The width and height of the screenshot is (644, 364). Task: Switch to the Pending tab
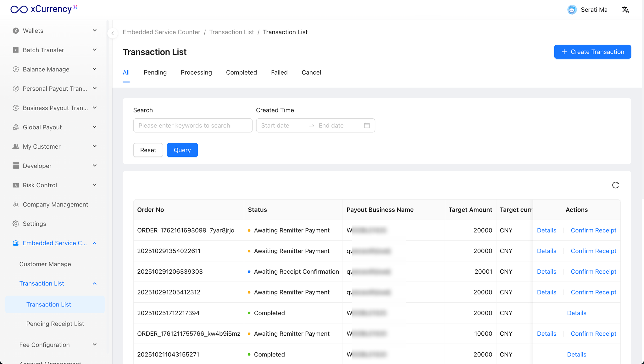pyautogui.click(x=155, y=72)
